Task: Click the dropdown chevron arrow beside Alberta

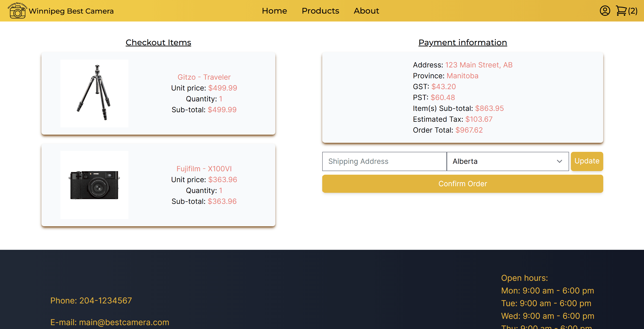Action: [x=560, y=161]
